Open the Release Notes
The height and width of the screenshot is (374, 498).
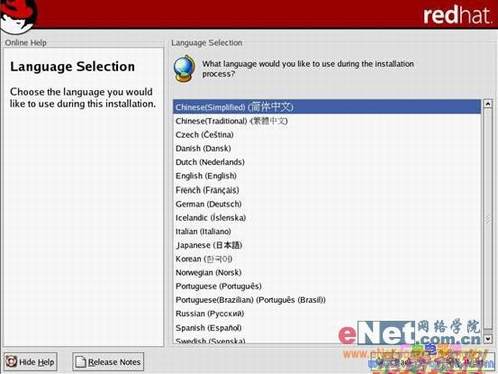[108, 362]
